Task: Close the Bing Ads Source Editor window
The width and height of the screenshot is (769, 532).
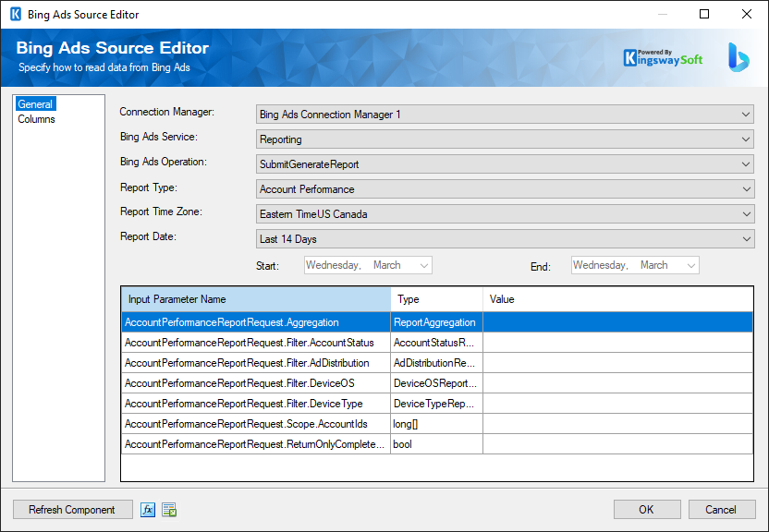Action: pyautogui.click(x=747, y=14)
